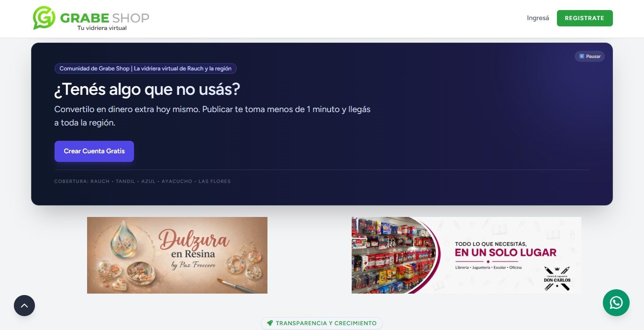Image resolution: width=644 pixels, height=330 pixels.
Task: Click the Crear Cuenta Gratis button
Action: pos(94,151)
